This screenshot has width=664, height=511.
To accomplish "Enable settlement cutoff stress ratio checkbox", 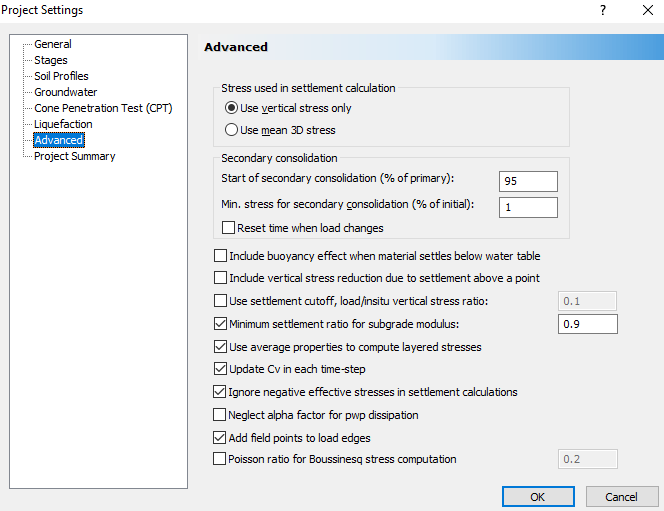I will click(x=221, y=301).
